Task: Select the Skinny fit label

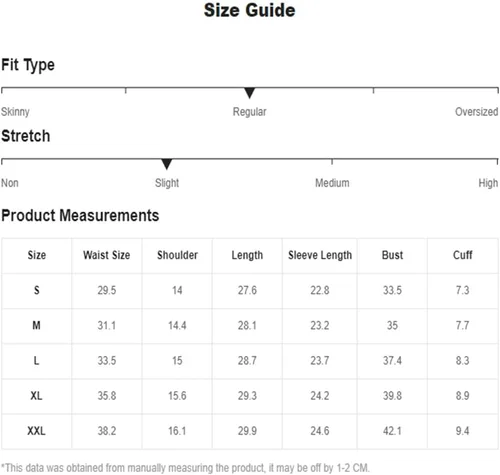Action: pyautogui.click(x=15, y=112)
